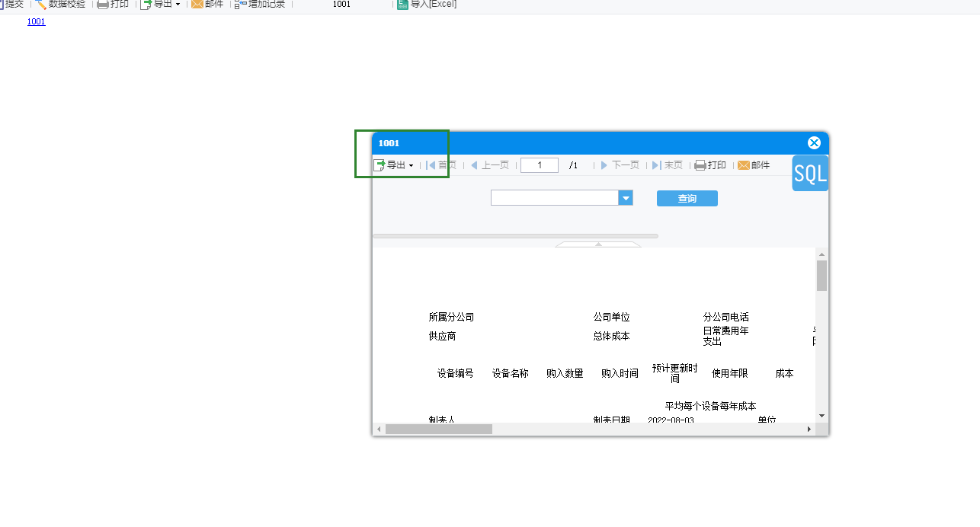Click 增加记录 in the top toolbar

(x=260, y=4)
